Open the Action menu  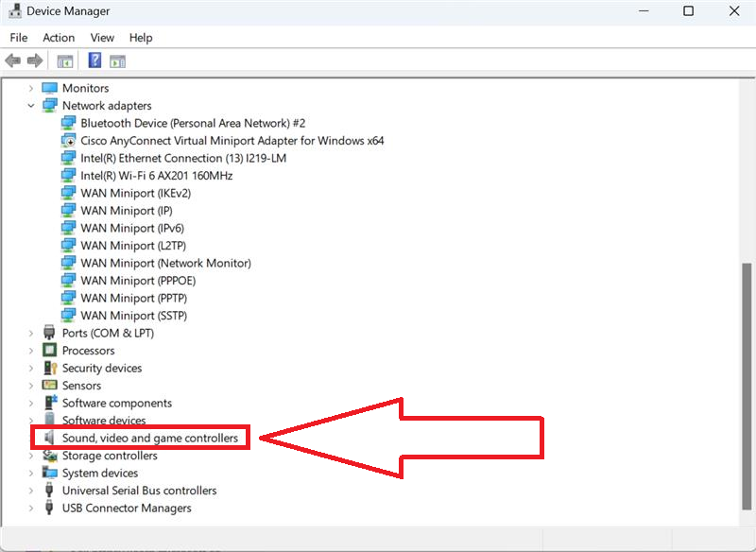(59, 38)
